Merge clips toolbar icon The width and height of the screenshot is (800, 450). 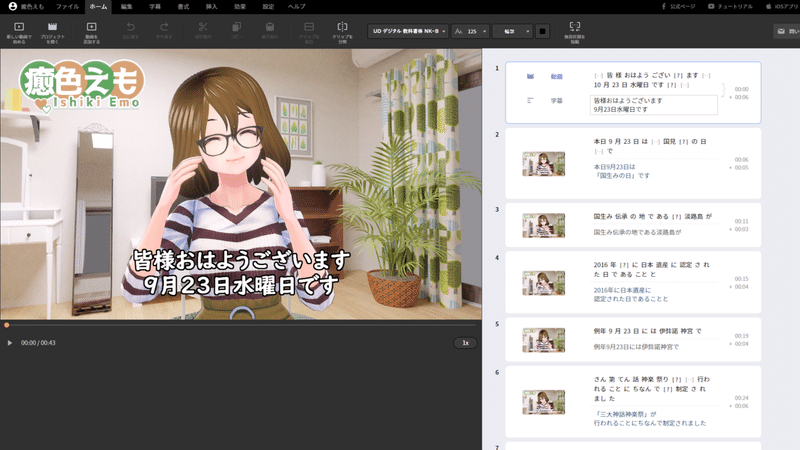[x=309, y=27]
